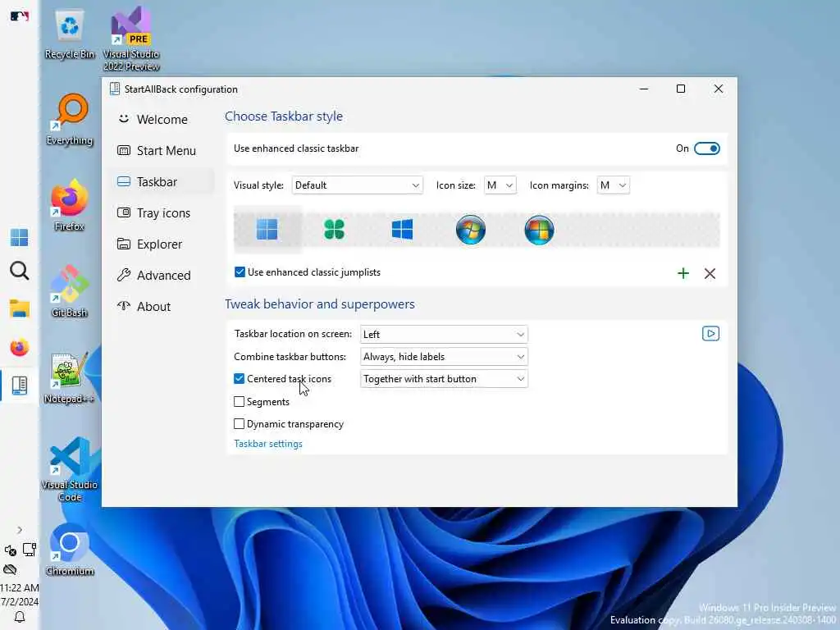Minimize the StartAllBack configuration window
The height and width of the screenshot is (630, 840).
coord(644,89)
